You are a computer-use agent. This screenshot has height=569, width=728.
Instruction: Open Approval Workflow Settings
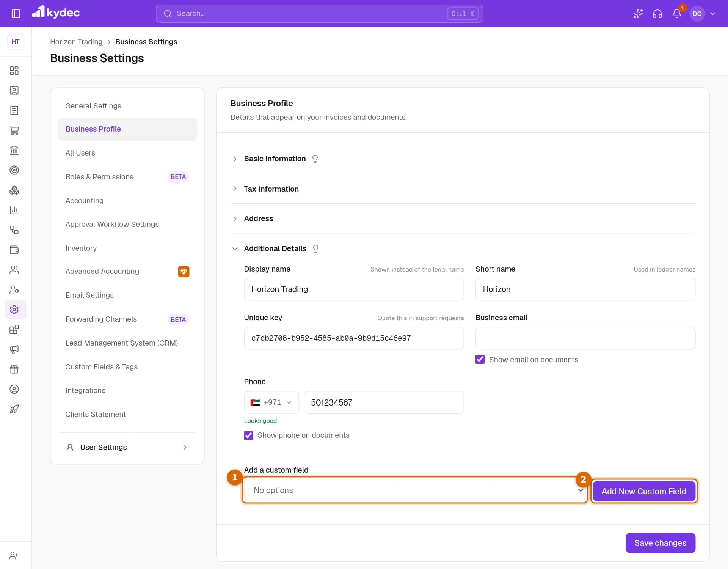tap(127, 224)
